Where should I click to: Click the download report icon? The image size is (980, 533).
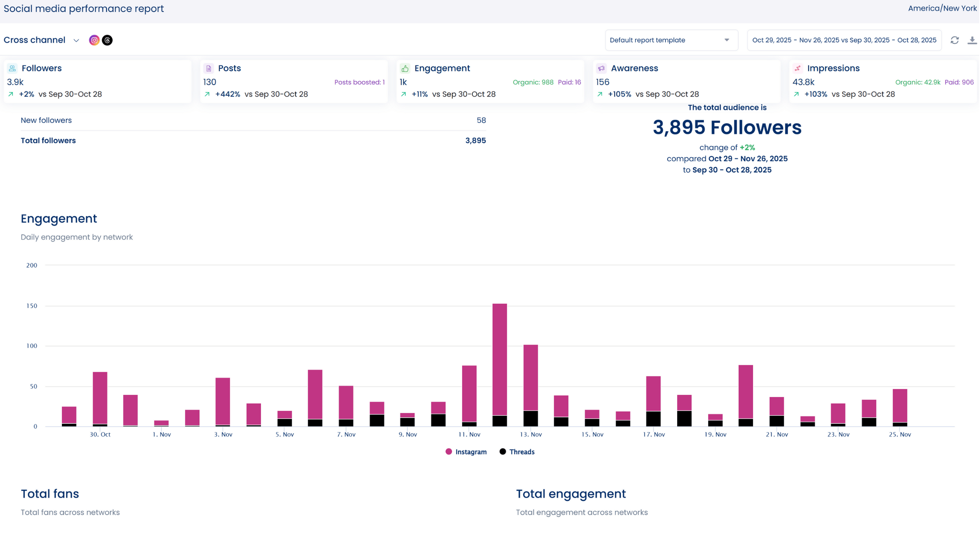pos(972,40)
